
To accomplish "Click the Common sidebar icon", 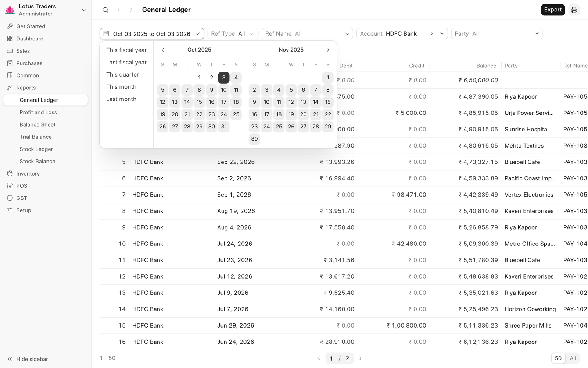I will (10, 75).
